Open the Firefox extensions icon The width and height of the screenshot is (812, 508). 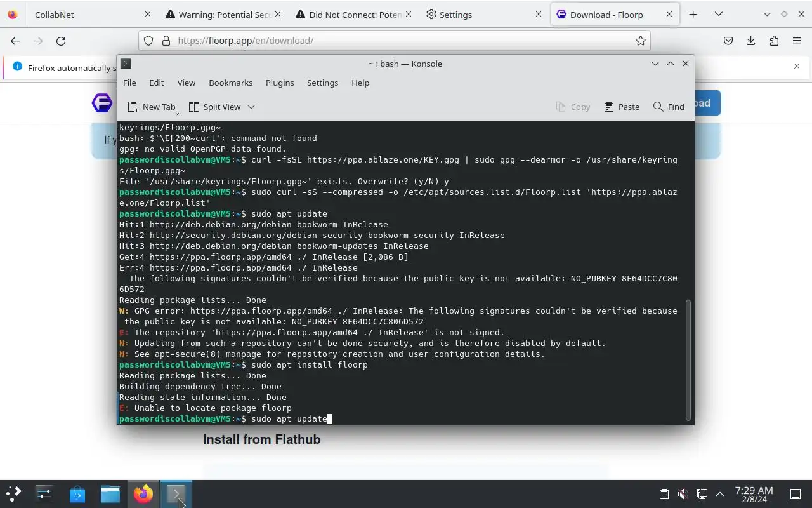(x=774, y=41)
